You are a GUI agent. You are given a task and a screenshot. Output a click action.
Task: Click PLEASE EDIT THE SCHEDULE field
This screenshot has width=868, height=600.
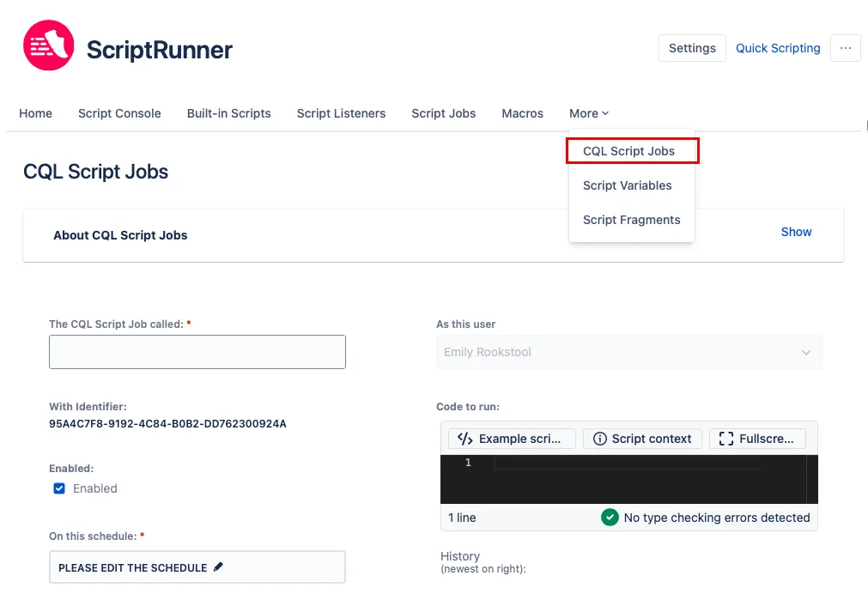pos(197,567)
